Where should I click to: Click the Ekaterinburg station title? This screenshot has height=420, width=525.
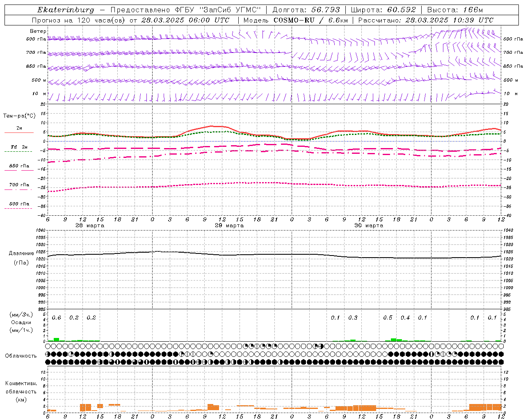click(x=66, y=10)
